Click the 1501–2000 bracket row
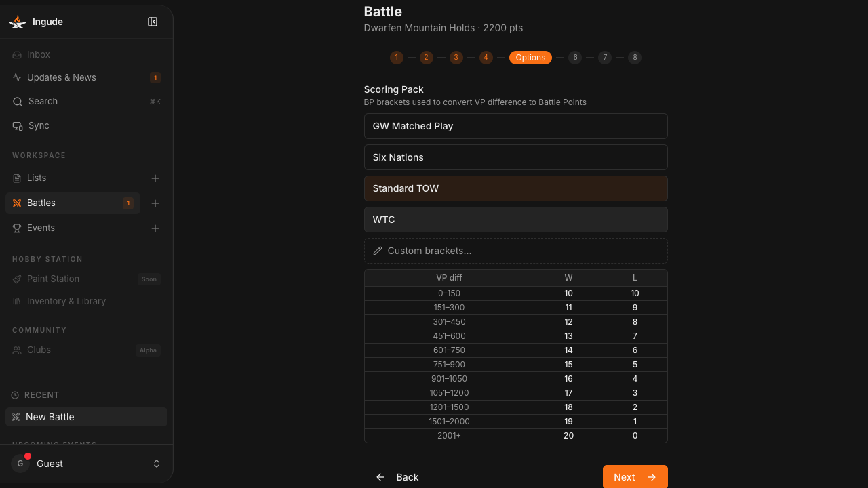 (x=516, y=422)
